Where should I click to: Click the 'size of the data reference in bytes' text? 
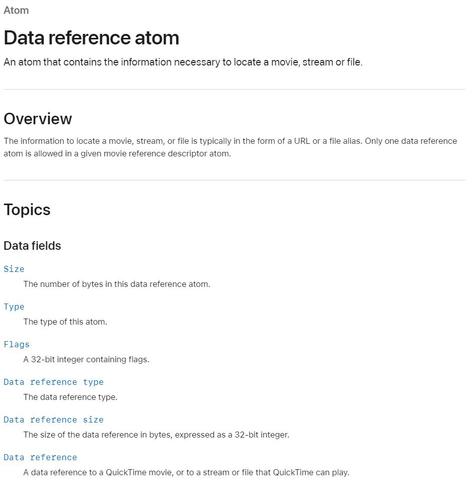[x=156, y=435]
